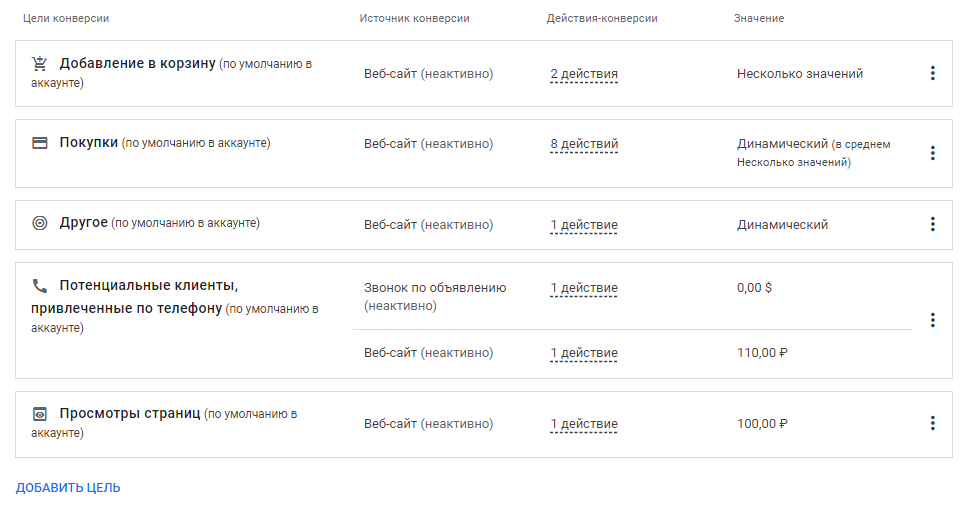The height and width of the screenshot is (514, 964).
Task: Open the three-dot menu for Просмотры страниц
Action: click(x=932, y=423)
